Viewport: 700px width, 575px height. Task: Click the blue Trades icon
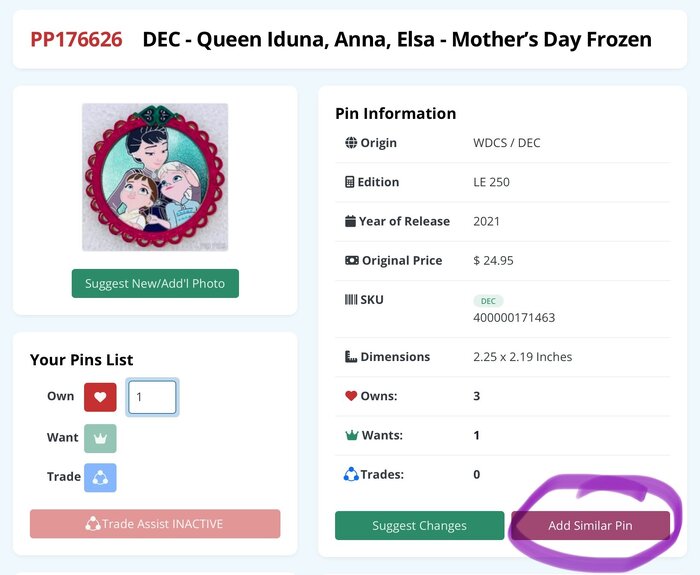pyautogui.click(x=351, y=474)
